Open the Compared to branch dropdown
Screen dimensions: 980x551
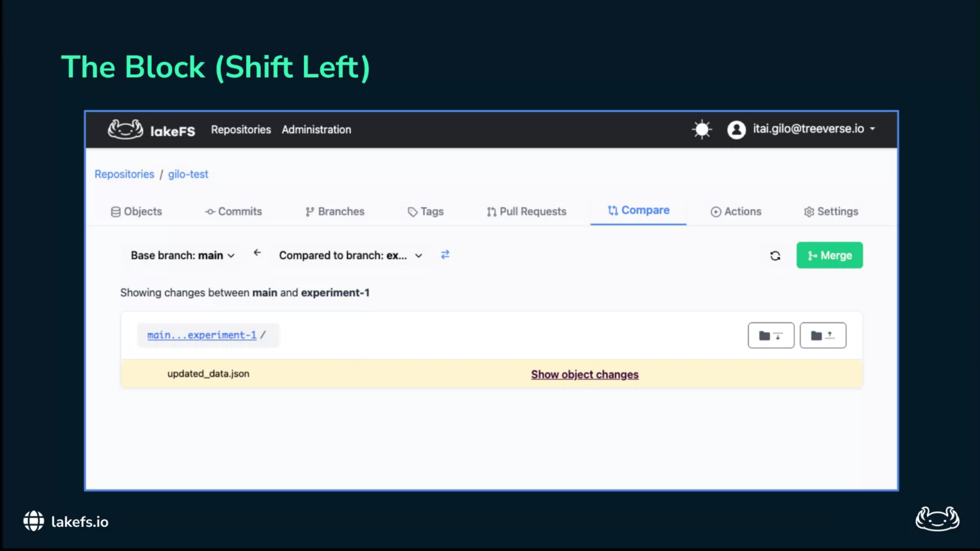351,255
